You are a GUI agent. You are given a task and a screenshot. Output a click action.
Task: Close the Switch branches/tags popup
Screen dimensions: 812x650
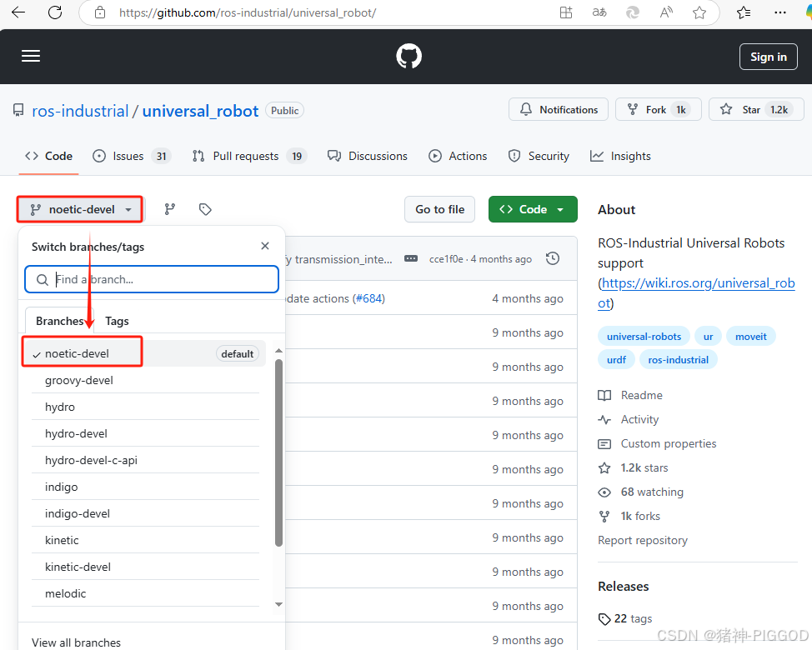click(x=265, y=246)
